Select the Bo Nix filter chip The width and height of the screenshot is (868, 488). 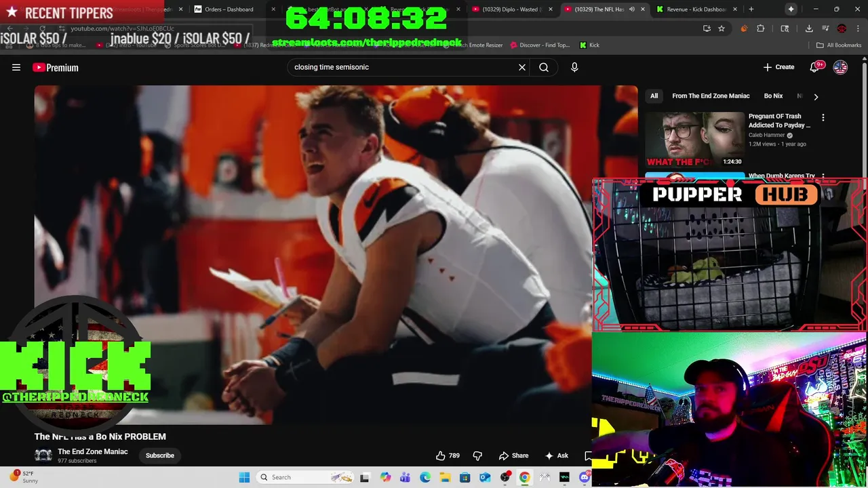773,96
